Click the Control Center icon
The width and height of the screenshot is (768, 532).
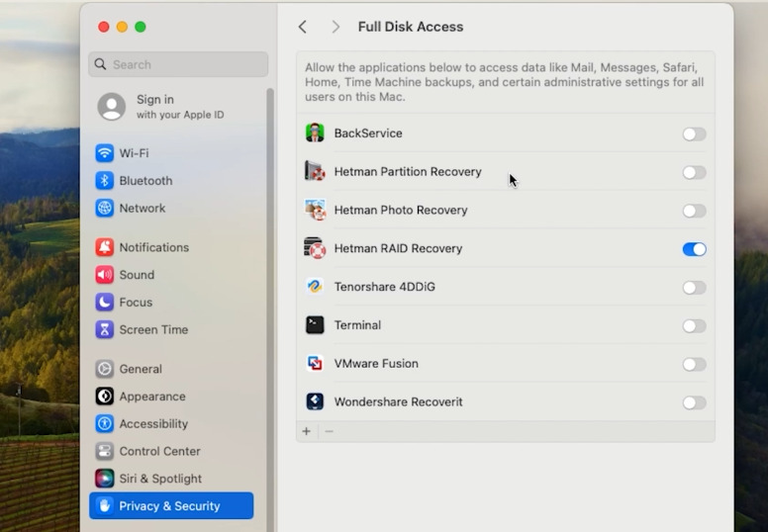(x=104, y=451)
